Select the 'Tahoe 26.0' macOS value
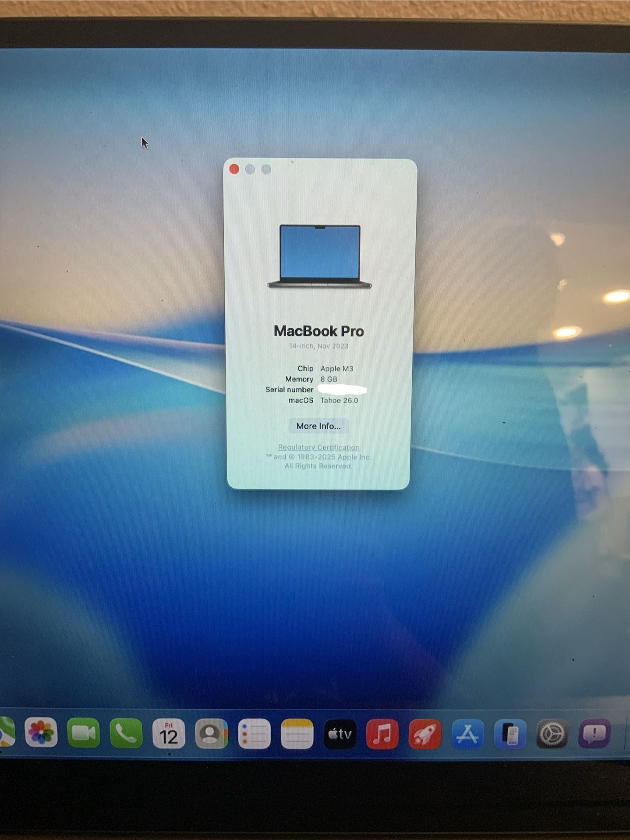Screen dimensions: 630x840 point(339,400)
